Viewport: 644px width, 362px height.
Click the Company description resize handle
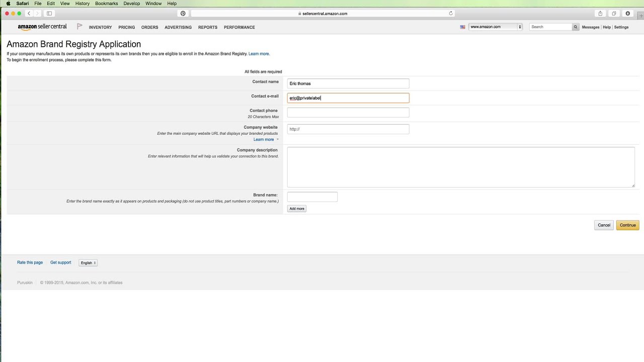(x=633, y=185)
